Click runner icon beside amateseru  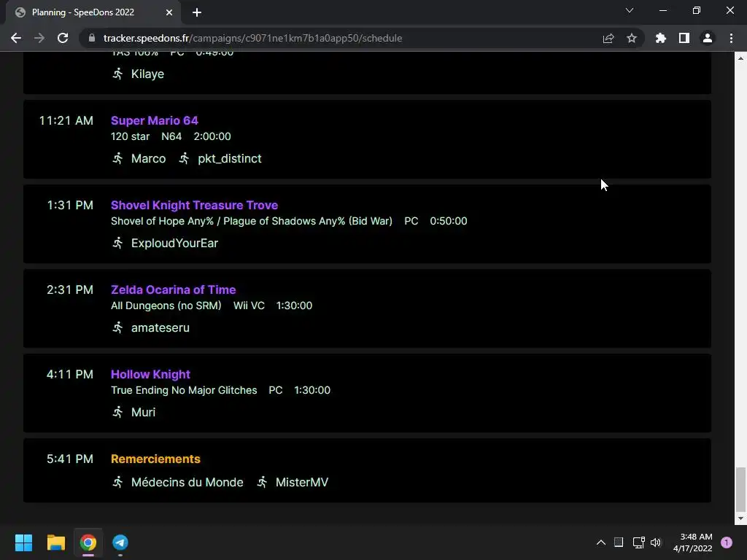(117, 327)
